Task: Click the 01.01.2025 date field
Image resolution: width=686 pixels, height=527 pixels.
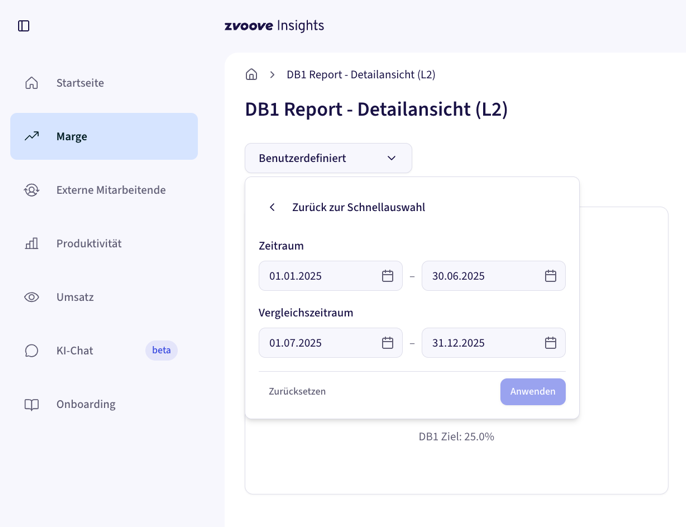Action: coord(315,276)
